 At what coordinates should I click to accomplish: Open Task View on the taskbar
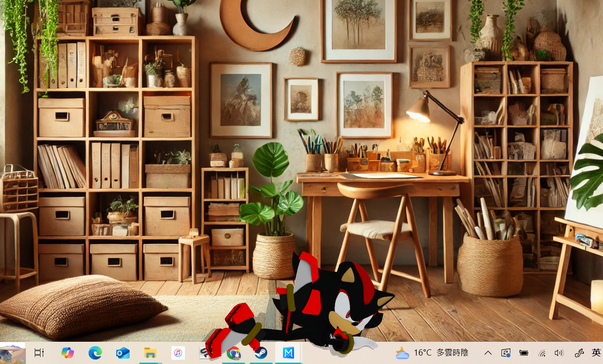point(39,353)
